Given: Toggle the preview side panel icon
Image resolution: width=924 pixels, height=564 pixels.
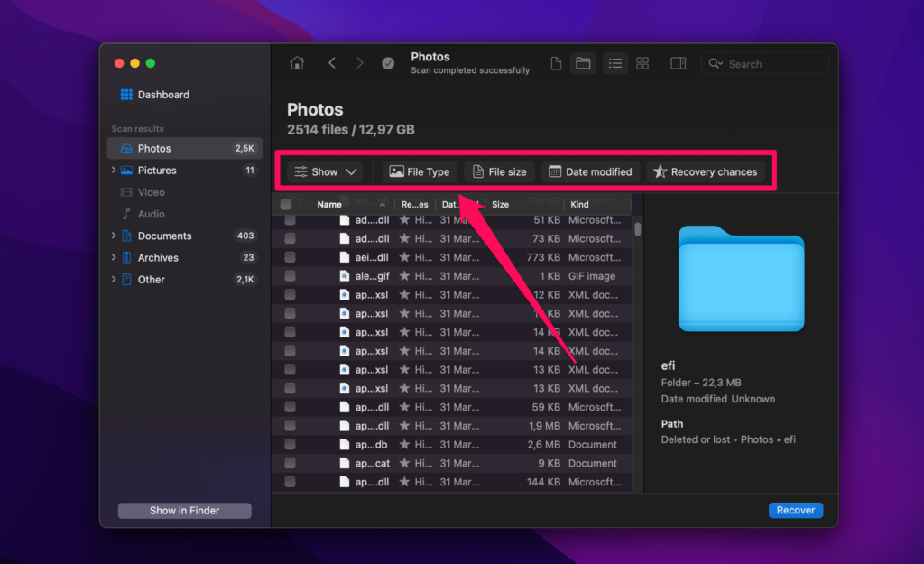Looking at the screenshot, I should point(679,63).
